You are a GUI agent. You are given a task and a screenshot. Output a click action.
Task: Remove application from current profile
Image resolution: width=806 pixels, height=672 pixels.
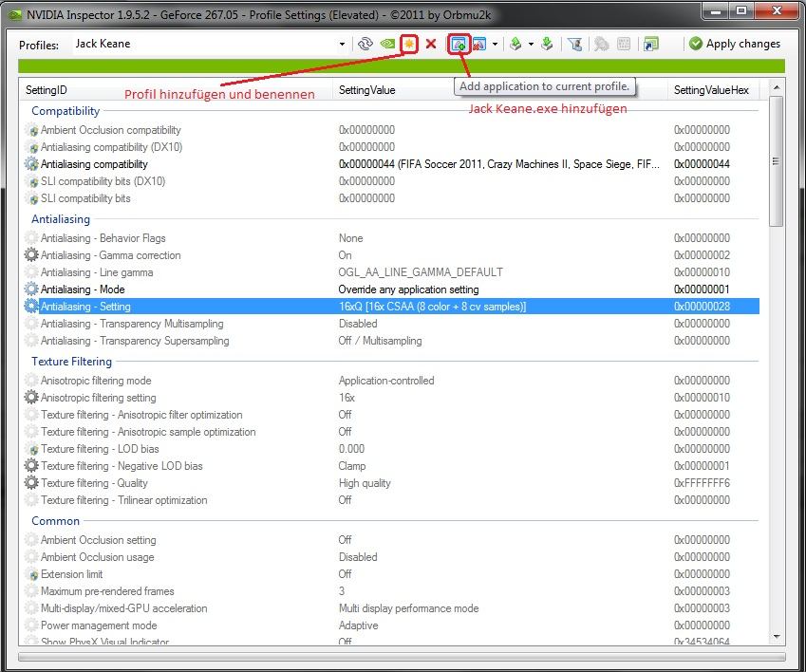click(479, 45)
